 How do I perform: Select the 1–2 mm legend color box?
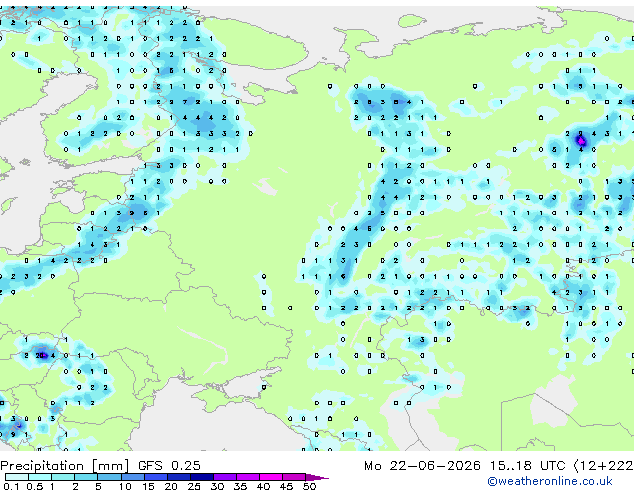coord(63,477)
